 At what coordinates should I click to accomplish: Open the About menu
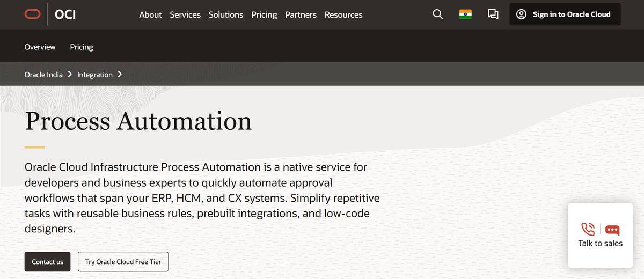(x=150, y=14)
